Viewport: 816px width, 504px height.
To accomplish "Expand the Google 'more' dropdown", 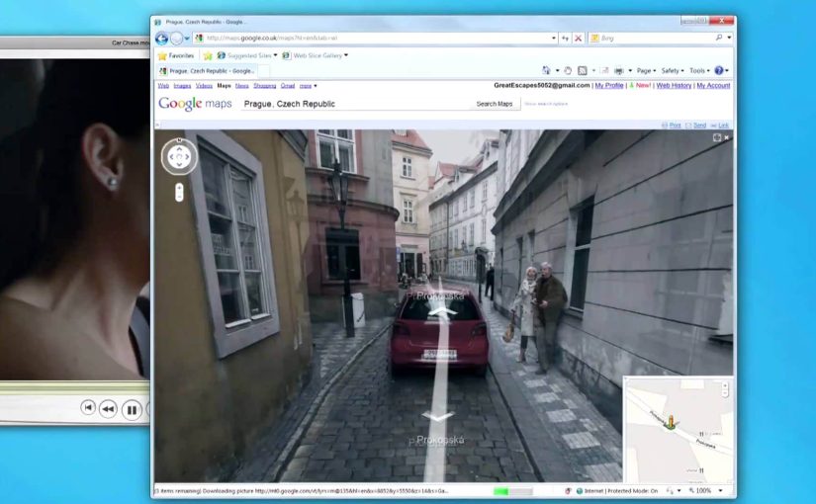I will [308, 86].
